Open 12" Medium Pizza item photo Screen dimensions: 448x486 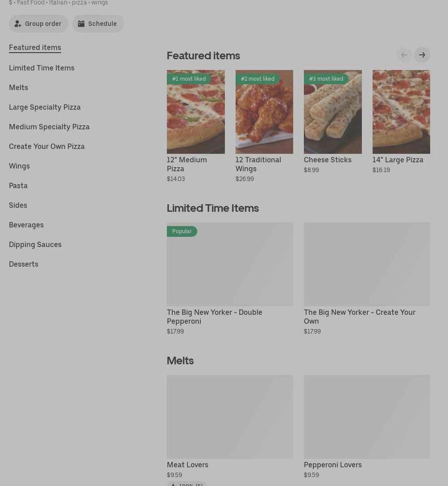tap(195, 112)
